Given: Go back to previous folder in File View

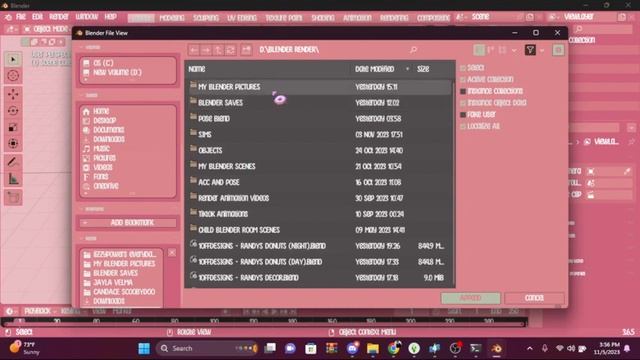Looking at the screenshot, I should point(194,50).
